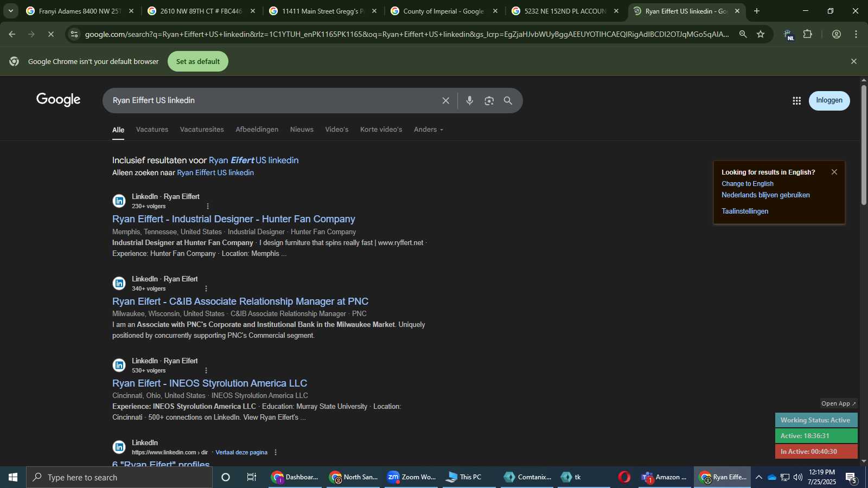Image resolution: width=868 pixels, height=488 pixels.
Task: Clear the Google search box text
Action: pos(445,101)
